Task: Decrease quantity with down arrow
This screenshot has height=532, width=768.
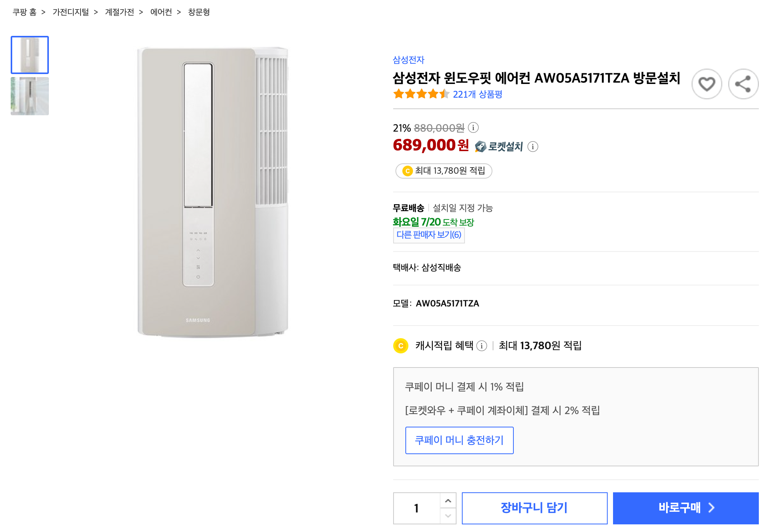Action: tap(448, 516)
